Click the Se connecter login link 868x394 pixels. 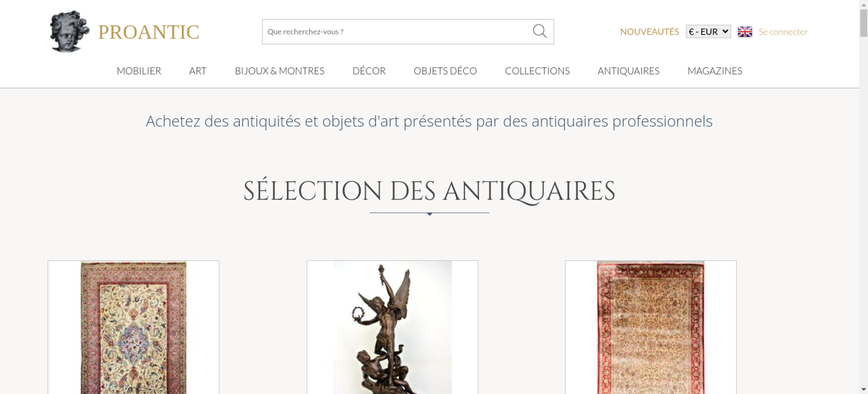[783, 32]
